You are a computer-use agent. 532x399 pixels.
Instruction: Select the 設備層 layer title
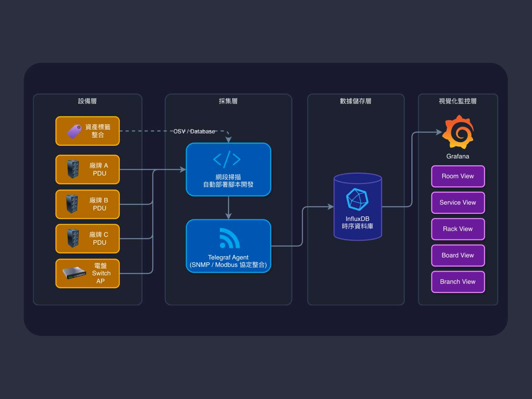pos(87,101)
